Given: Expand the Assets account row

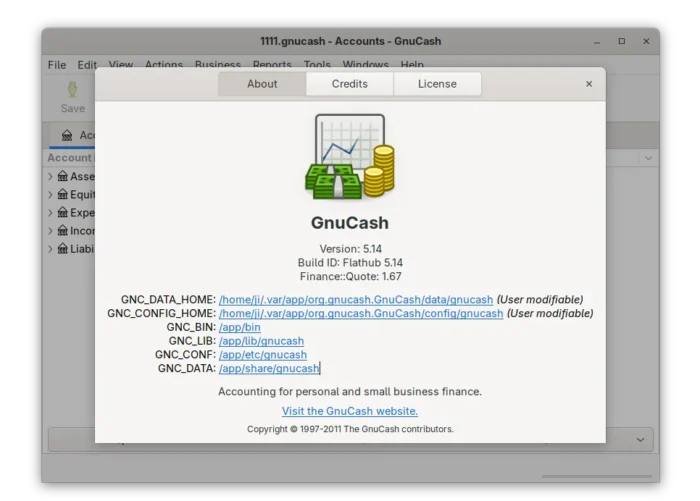Looking at the screenshot, I should pos(51,177).
